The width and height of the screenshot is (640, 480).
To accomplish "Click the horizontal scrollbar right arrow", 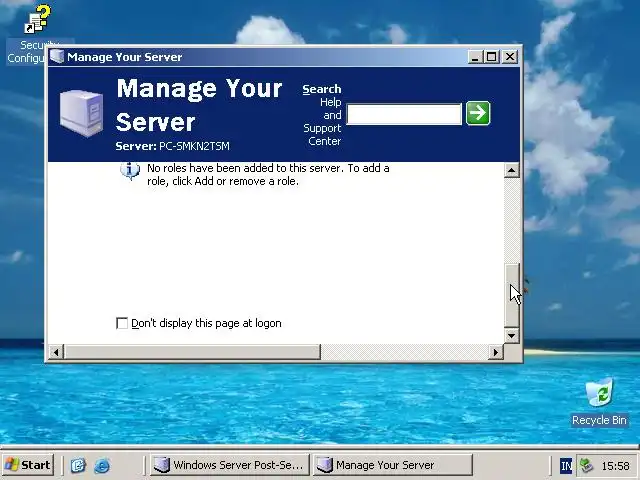I will point(496,352).
